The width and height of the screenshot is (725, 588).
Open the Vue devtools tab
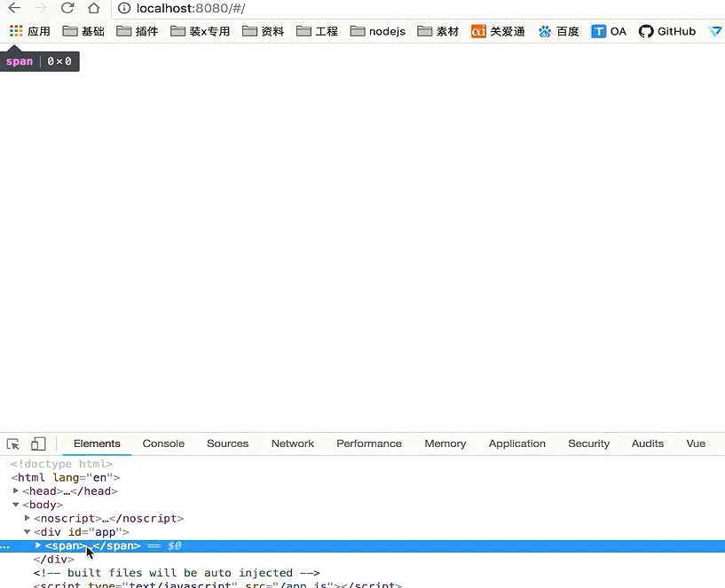[x=696, y=443]
